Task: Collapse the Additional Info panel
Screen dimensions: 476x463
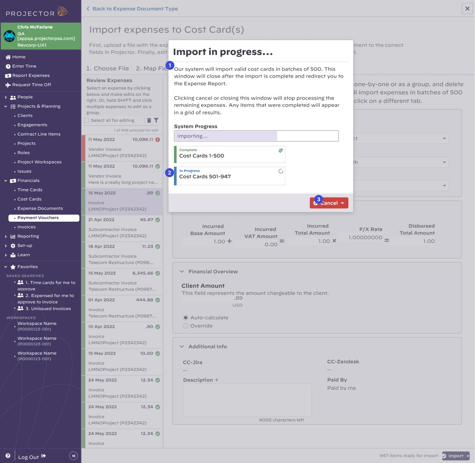Action: 182,347
